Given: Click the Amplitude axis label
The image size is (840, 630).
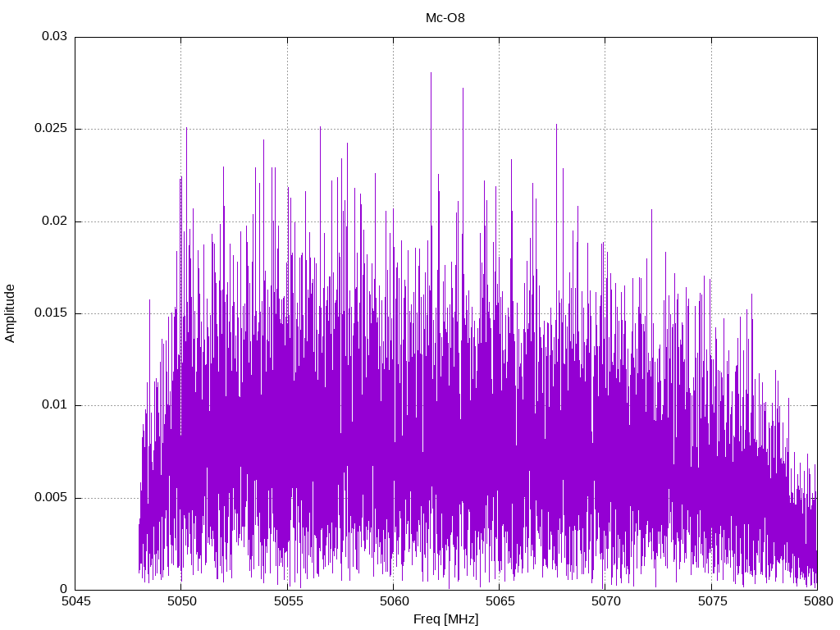Looking at the screenshot, I should 10,313.
